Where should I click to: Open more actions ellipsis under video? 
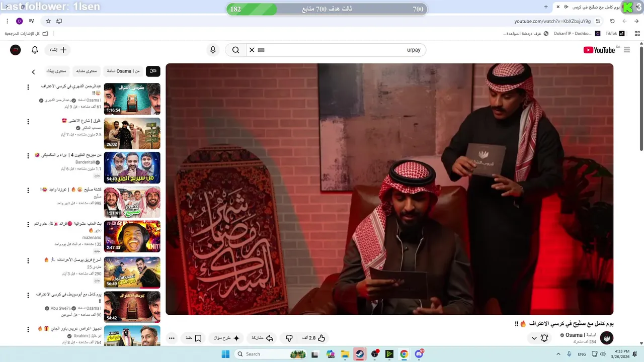[172, 338]
